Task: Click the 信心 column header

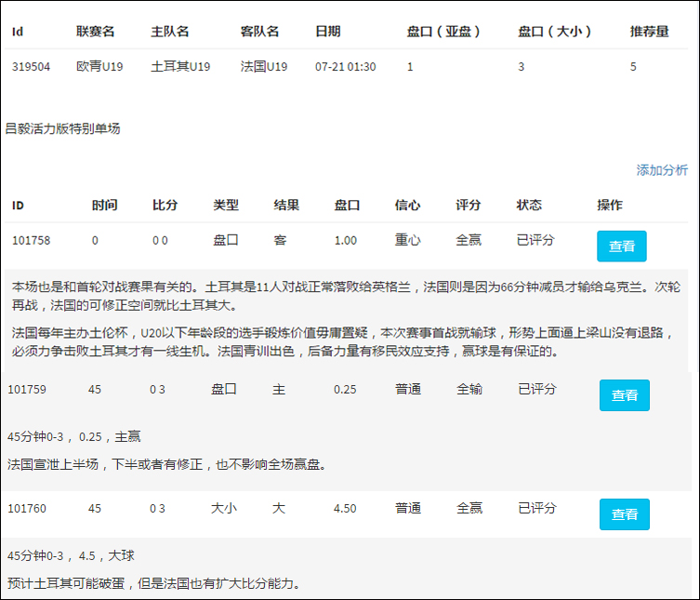Action: [x=407, y=205]
